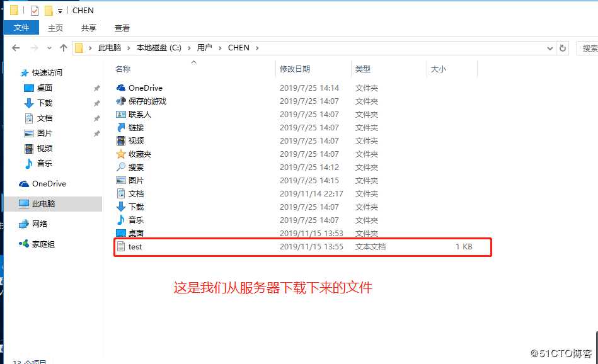Select the 联系人 folder icon

(x=121, y=115)
